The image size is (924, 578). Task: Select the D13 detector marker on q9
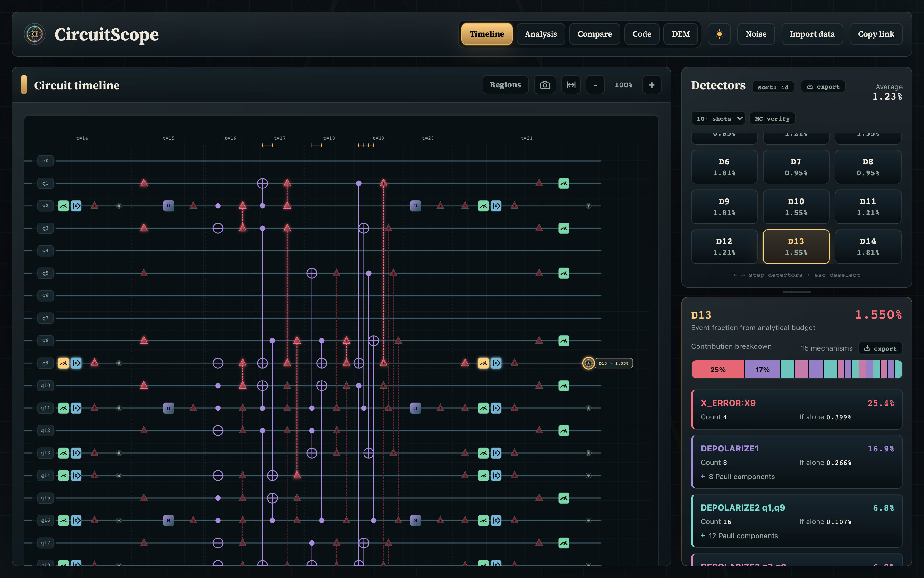click(x=588, y=363)
